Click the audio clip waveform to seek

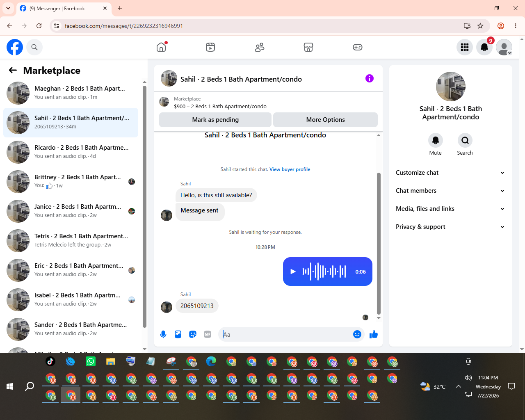[x=324, y=272]
